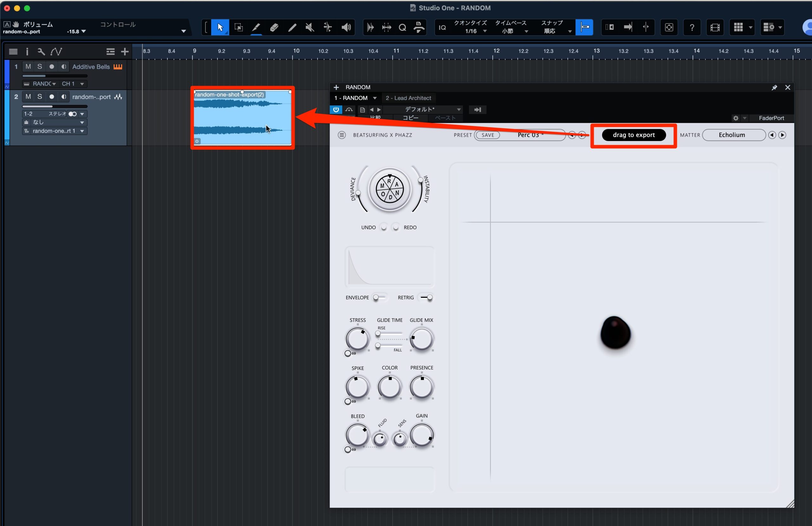
Task: Mute the random-..port track
Action: (28, 97)
